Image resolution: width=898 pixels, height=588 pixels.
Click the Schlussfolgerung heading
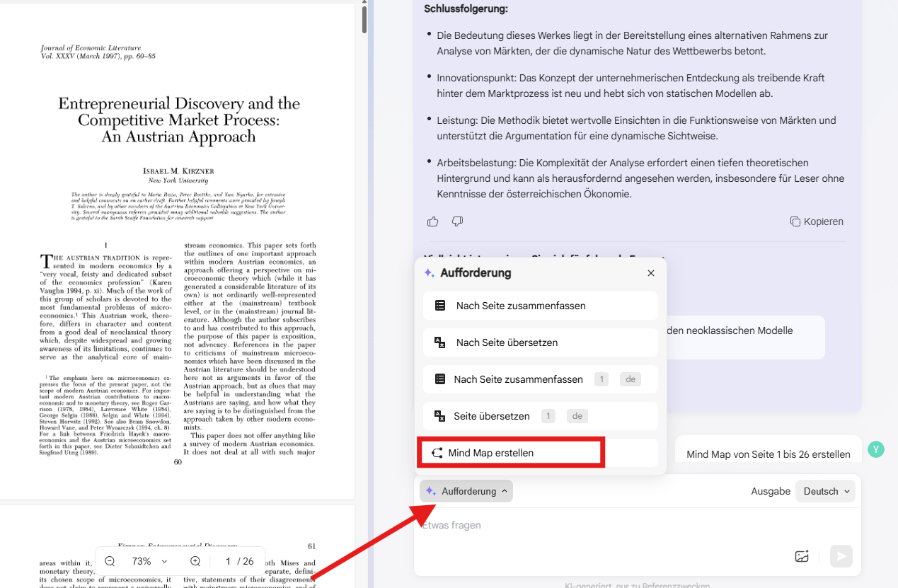tap(466, 8)
